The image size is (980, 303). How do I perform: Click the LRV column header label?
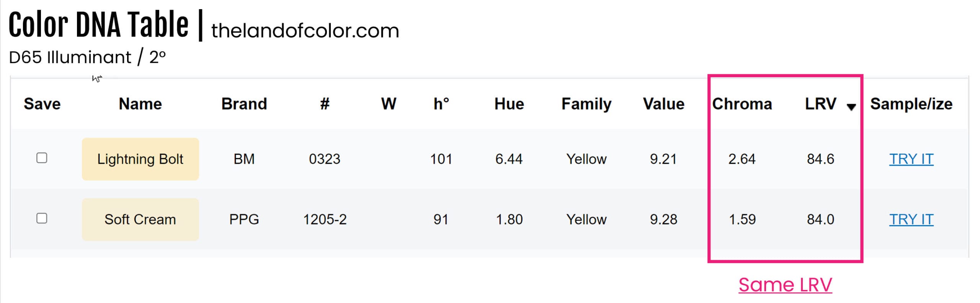820,104
